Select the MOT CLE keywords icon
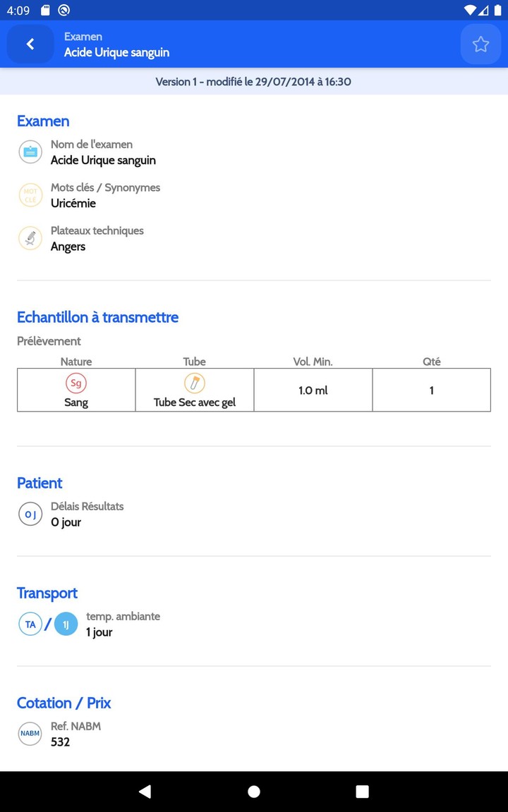The image size is (508, 812). 30,195
